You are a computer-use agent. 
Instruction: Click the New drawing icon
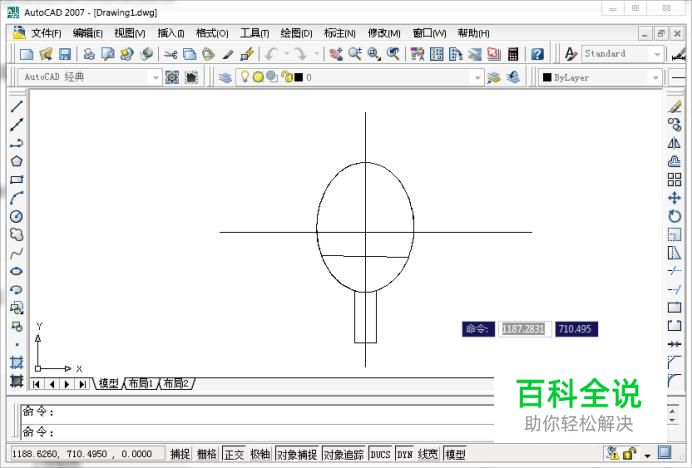coord(26,54)
